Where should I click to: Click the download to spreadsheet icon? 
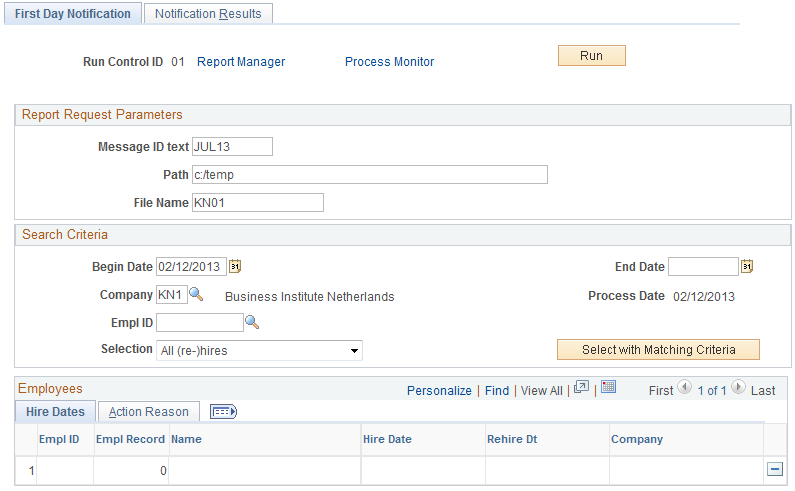tap(608, 388)
